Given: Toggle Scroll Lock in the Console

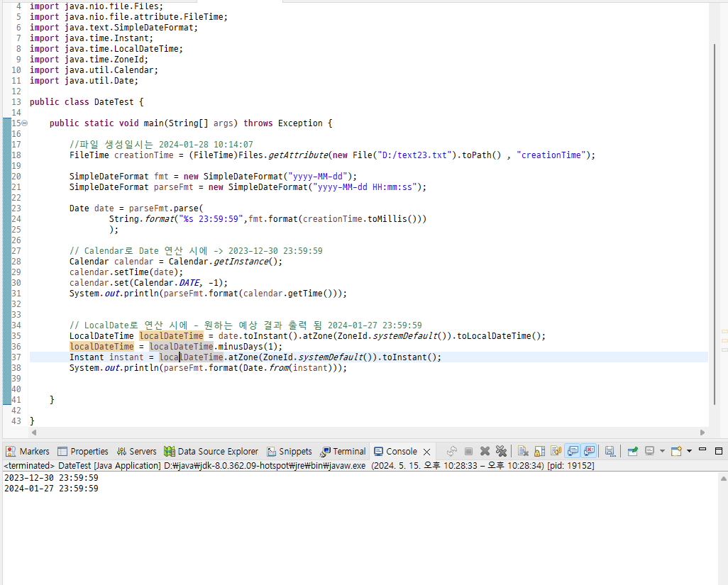Looking at the screenshot, I should pos(539,451).
